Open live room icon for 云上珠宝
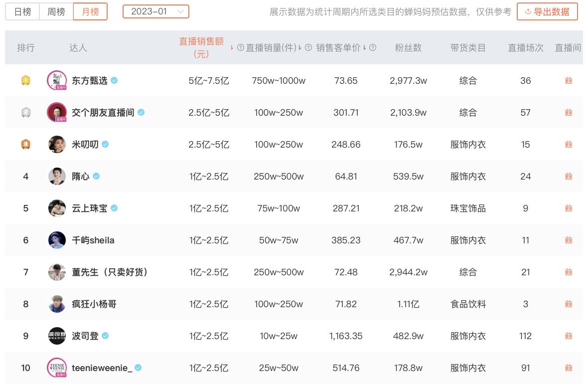 [x=569, y=208]
